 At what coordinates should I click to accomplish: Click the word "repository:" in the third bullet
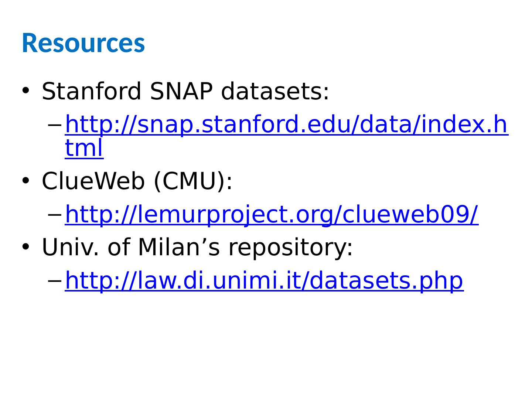tap(291, 247)
